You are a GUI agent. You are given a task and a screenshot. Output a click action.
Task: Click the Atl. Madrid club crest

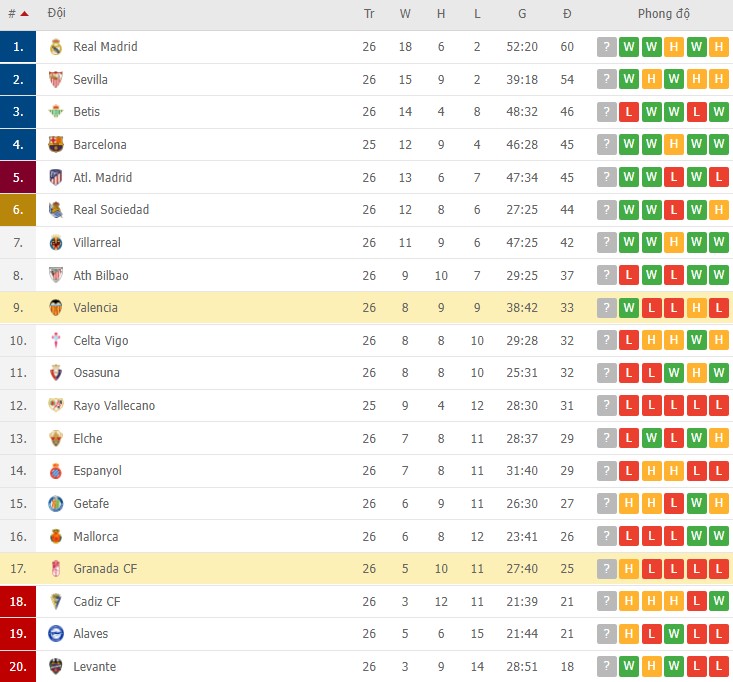click(x=56, y=178)
